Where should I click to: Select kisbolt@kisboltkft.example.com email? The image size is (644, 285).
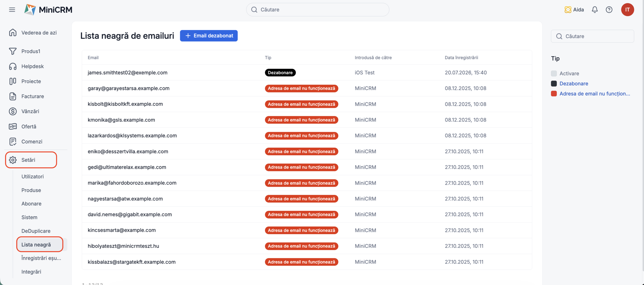click(x=125, y=104)
